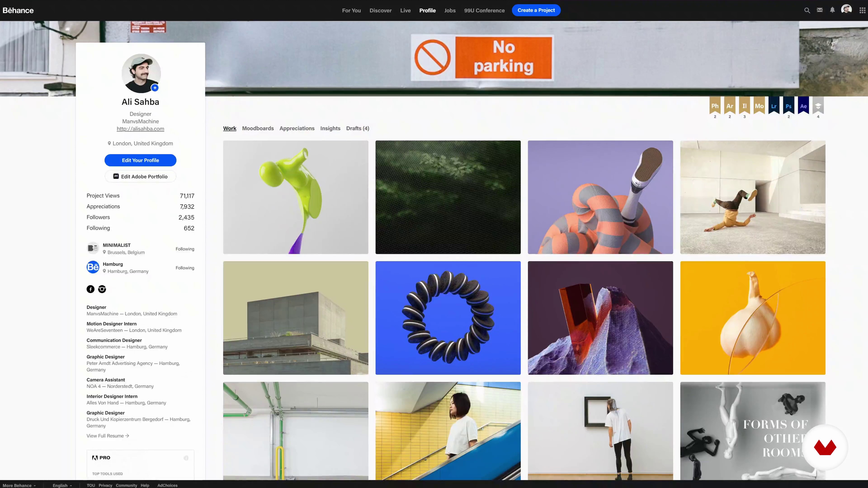
Task: Click View Full Resume link
Action: tap(108, 436)
